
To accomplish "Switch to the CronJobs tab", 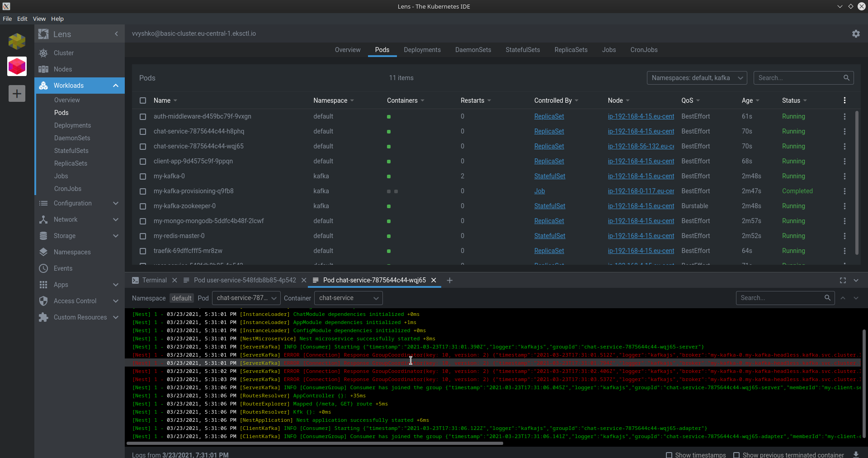I will (644, 50).
